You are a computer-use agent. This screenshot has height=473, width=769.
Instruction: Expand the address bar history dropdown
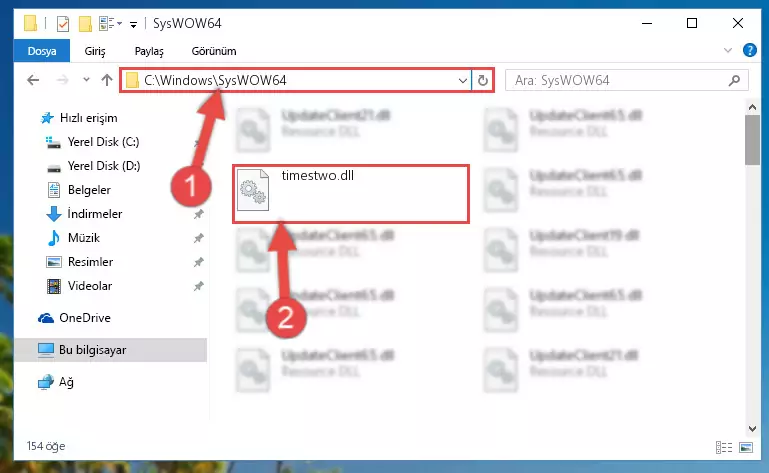(x=462, y=80)
